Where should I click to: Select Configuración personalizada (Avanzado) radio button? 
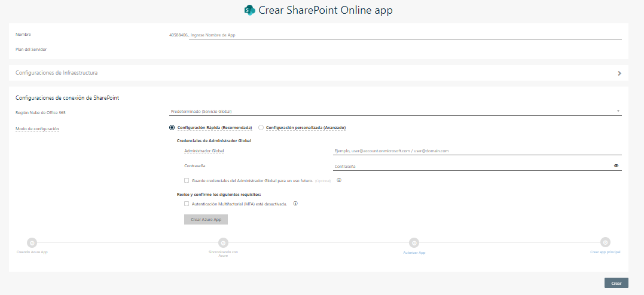[x=261, y=128]
